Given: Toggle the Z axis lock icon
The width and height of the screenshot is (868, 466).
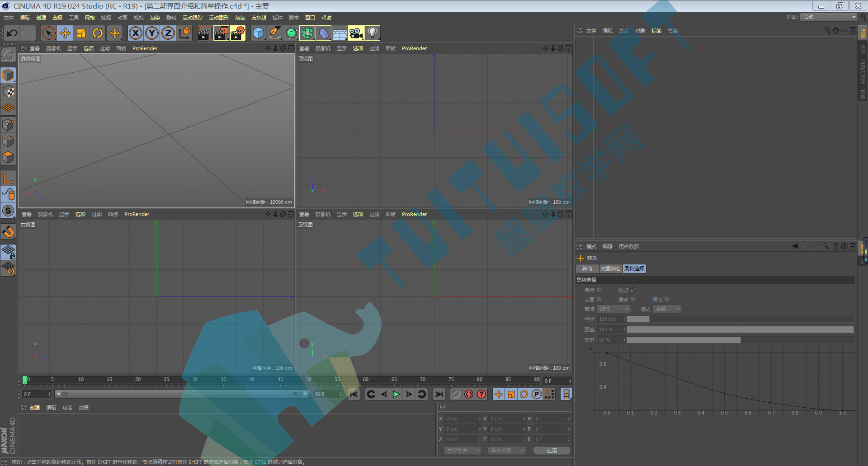Looking at the screenshot, I should click(168, 33).
